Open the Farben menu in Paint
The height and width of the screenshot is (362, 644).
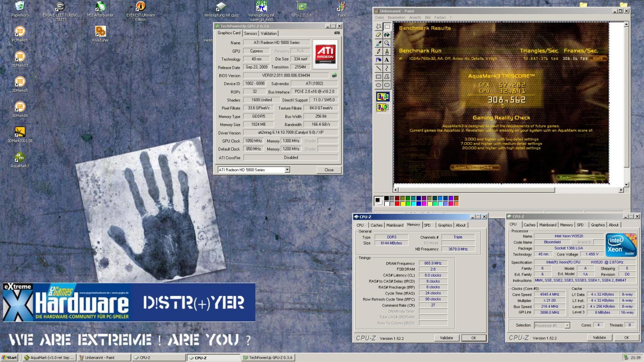(440, 17)
